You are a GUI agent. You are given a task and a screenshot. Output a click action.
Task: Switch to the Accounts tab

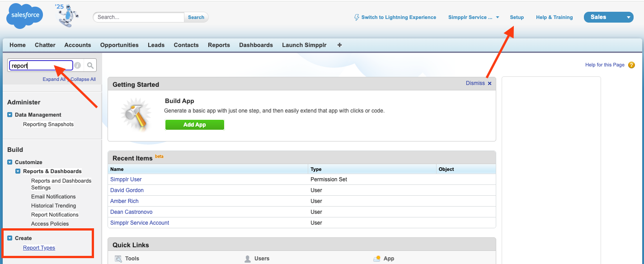78,45
